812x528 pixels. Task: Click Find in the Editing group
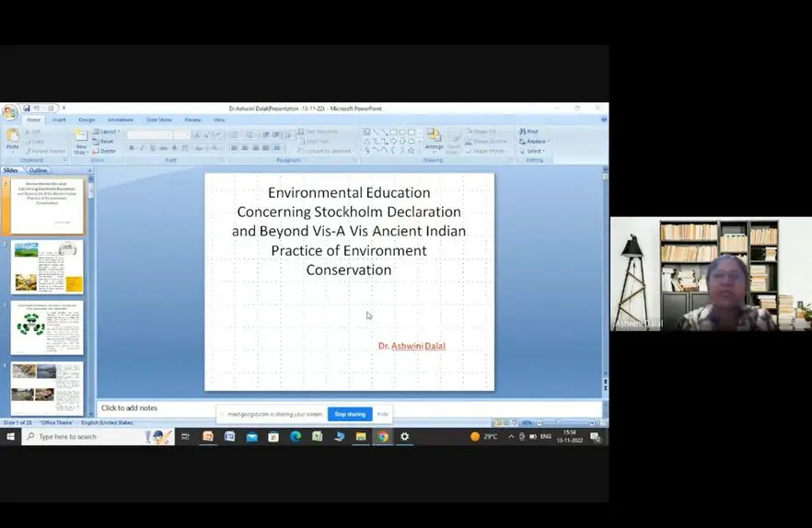531,132
